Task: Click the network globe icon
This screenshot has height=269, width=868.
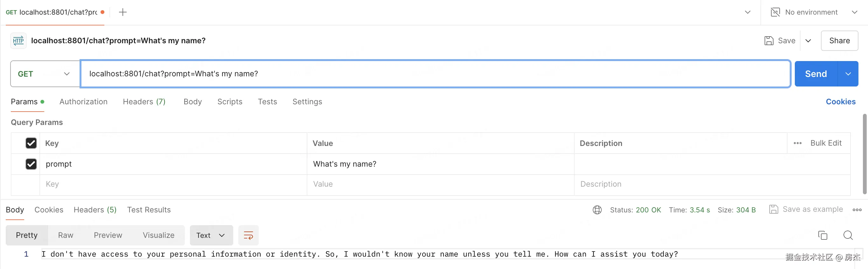Action: pyautogui.click(x=597, y=210)
